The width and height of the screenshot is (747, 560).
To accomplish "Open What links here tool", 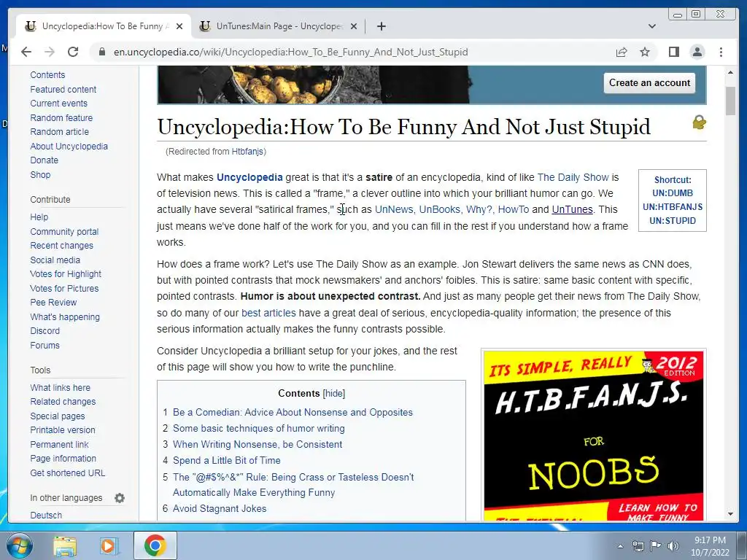I will click(x=60, y=388).
